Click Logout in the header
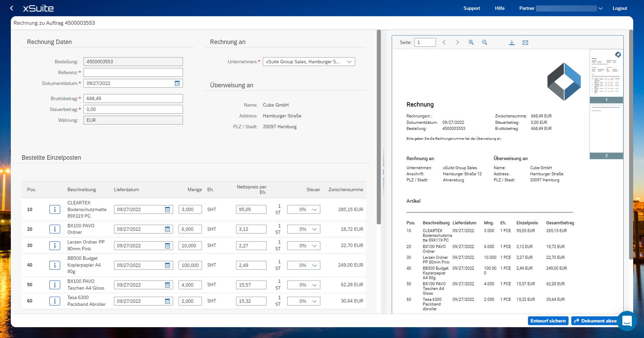Screen dimensions: 644x338 tap(620, 8)
